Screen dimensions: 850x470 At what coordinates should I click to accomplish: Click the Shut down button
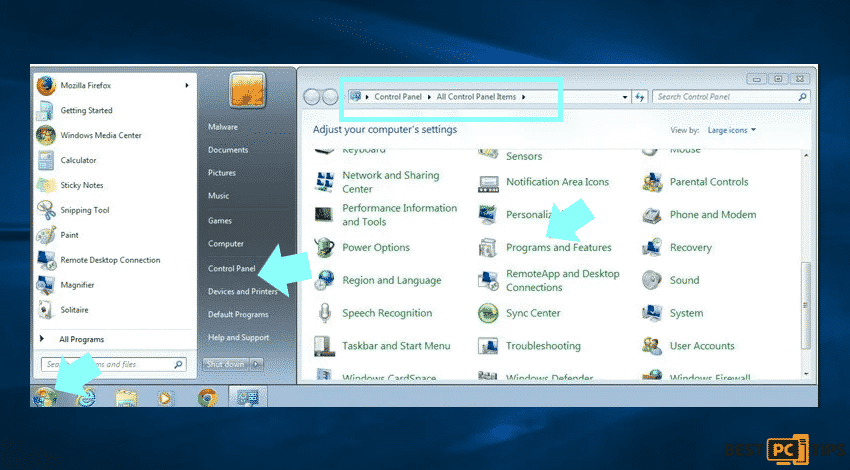coord(227,364)
